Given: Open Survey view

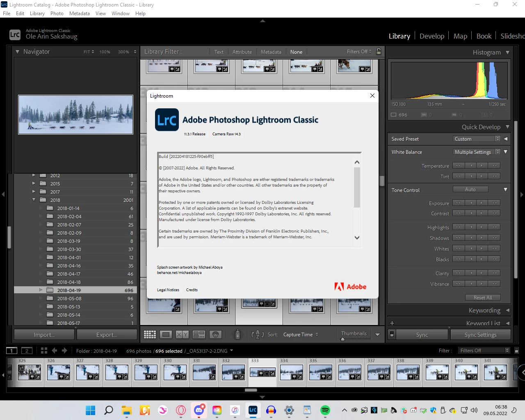Looking at the screenshot, I should 199,335.
